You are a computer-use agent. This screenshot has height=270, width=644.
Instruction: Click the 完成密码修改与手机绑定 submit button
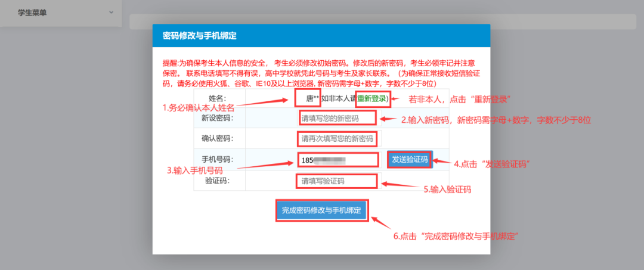[x=321, y=210]
